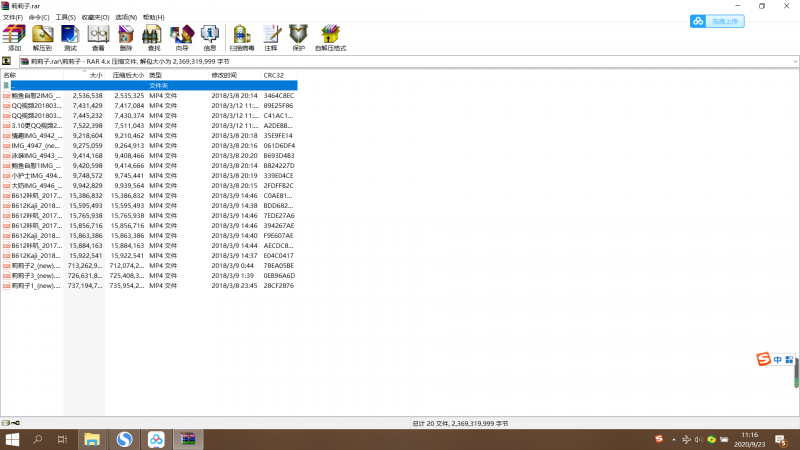Show hidden system tray icons arrow

[675, 440]
